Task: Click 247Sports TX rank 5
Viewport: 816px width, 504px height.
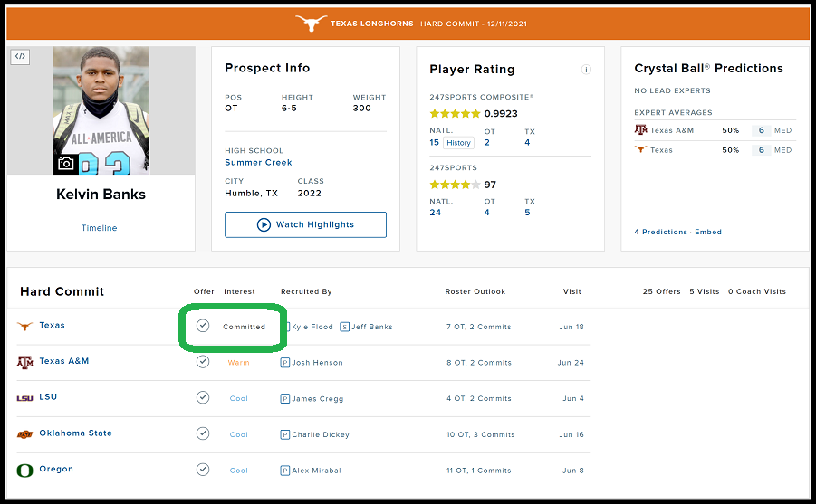Action: pos(527,213)
